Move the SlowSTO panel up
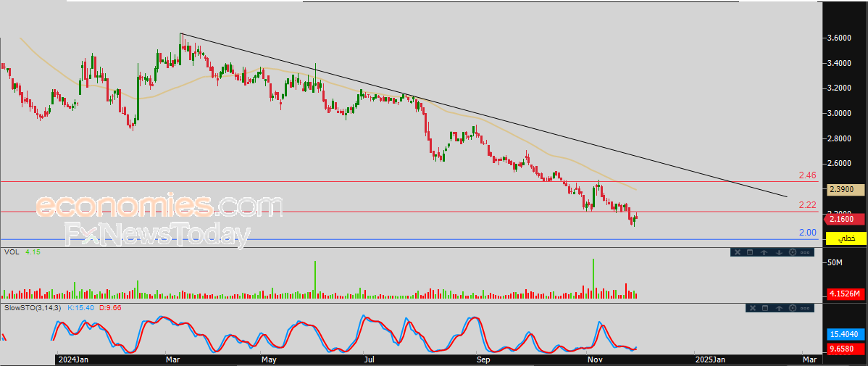This screenshot has height=366, width=868. click(x=779, y=308)
